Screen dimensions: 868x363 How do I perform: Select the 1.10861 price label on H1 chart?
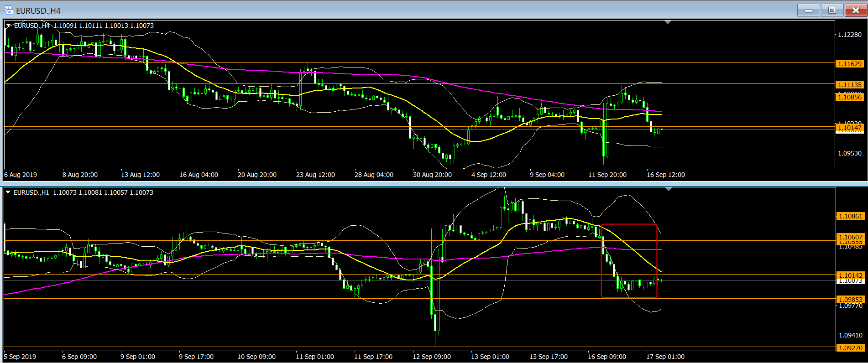click(x=850, y=216)
